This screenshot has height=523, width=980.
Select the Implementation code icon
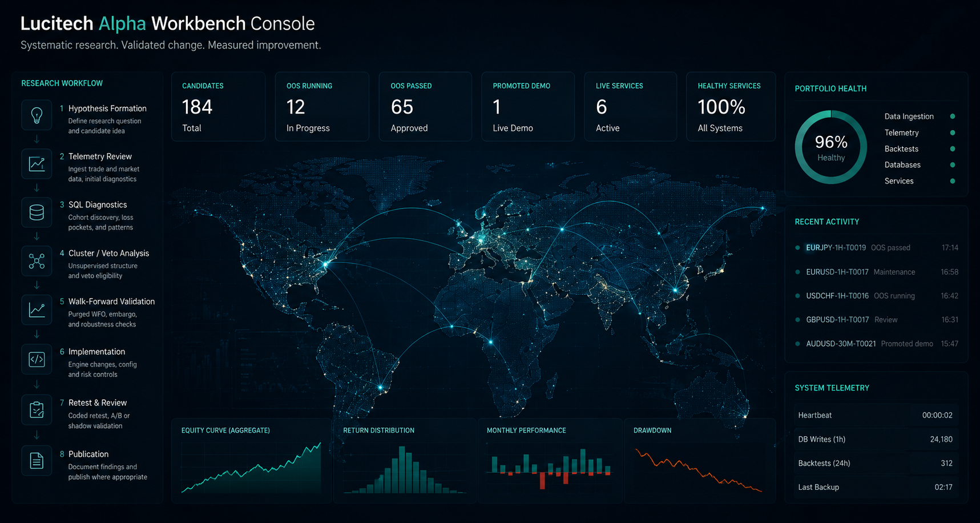click(x=37, y=359)
